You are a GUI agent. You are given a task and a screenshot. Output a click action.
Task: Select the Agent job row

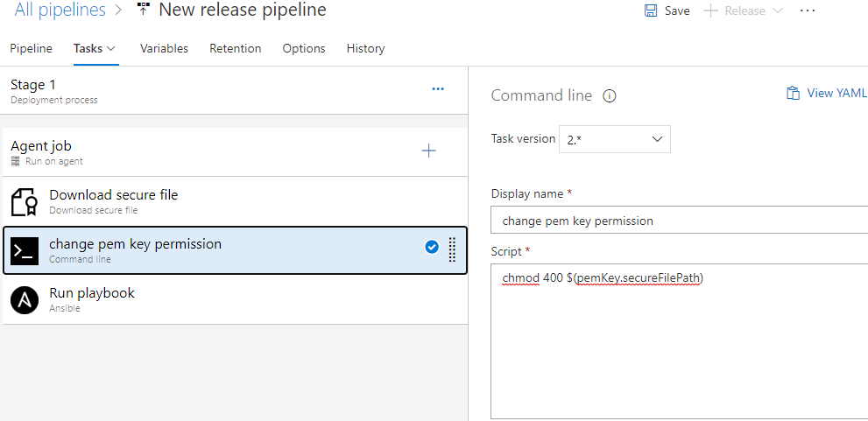(x=175, y=152)
